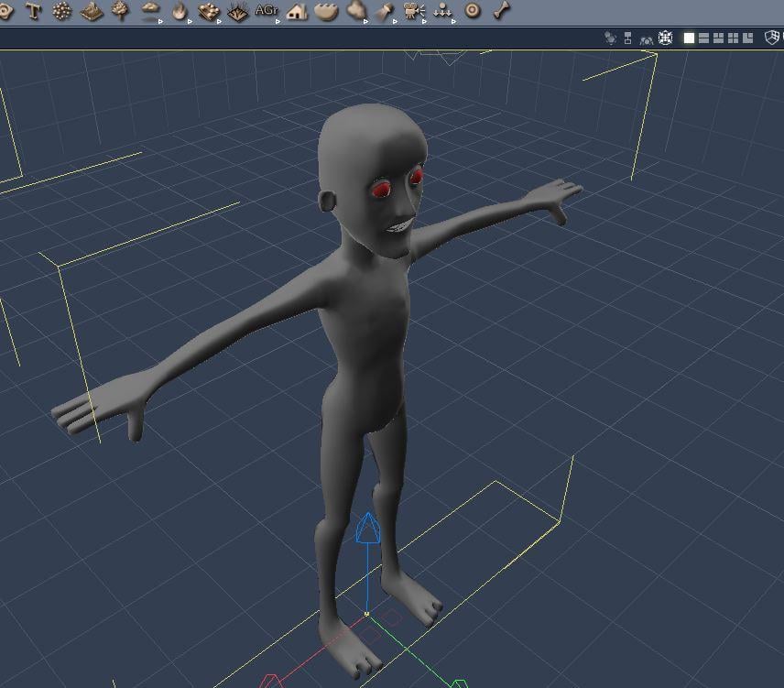Click the AGr toolbar icon
The image size is (784, 688).
266,10
